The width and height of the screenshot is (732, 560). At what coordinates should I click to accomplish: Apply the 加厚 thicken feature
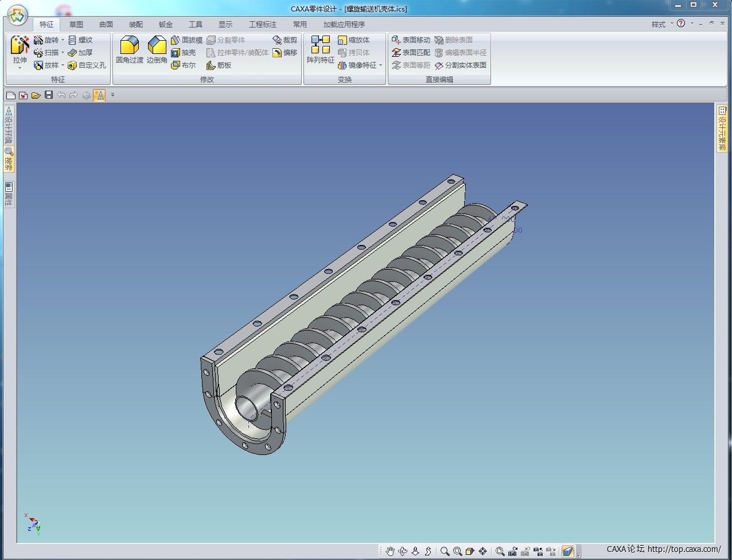80,53
